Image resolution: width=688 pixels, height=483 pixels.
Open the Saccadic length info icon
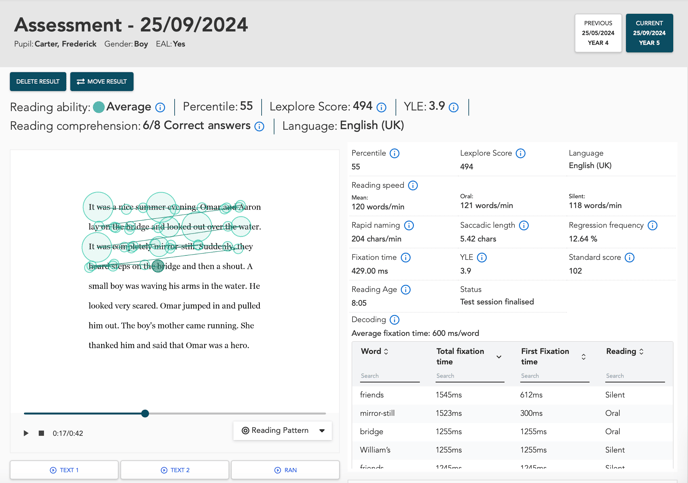(x=524, y=225)
